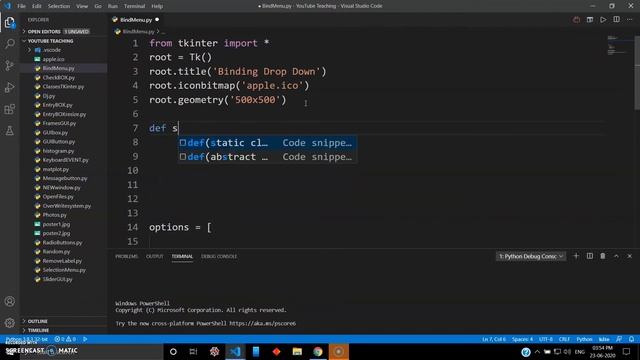Run Python file with the play icon

click(603, 20)
